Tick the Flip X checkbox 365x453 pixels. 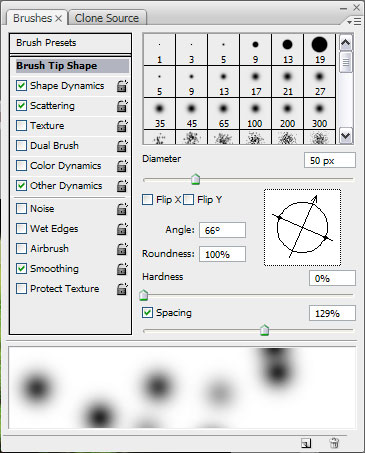147,200
